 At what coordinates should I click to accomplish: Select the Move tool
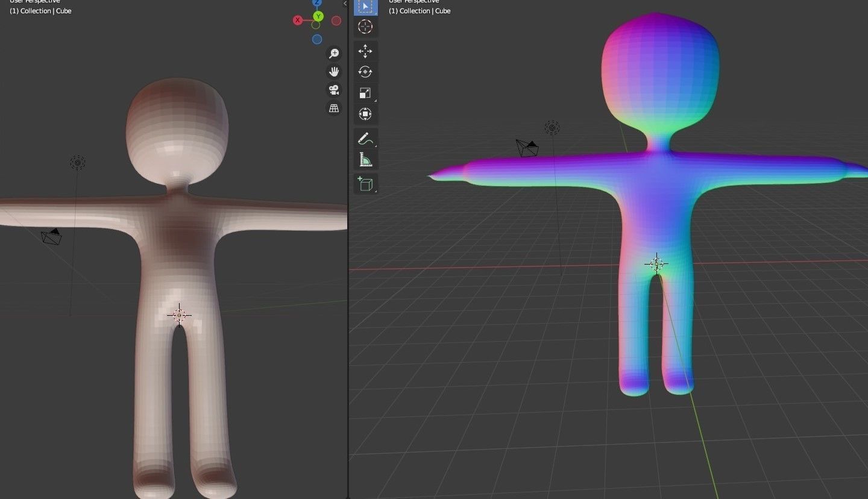point(365,52)
